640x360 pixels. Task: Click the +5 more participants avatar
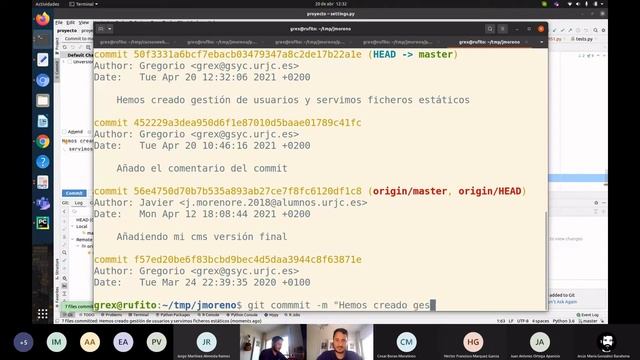[23, 342]
